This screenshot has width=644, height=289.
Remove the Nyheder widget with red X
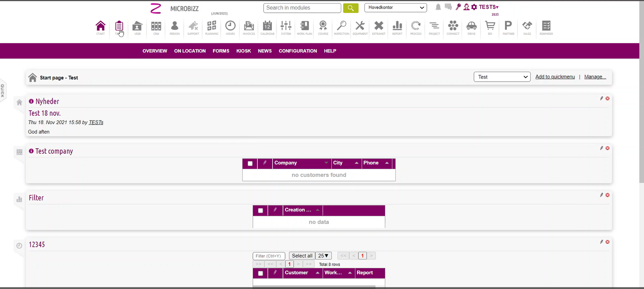(x=607, y=98)
